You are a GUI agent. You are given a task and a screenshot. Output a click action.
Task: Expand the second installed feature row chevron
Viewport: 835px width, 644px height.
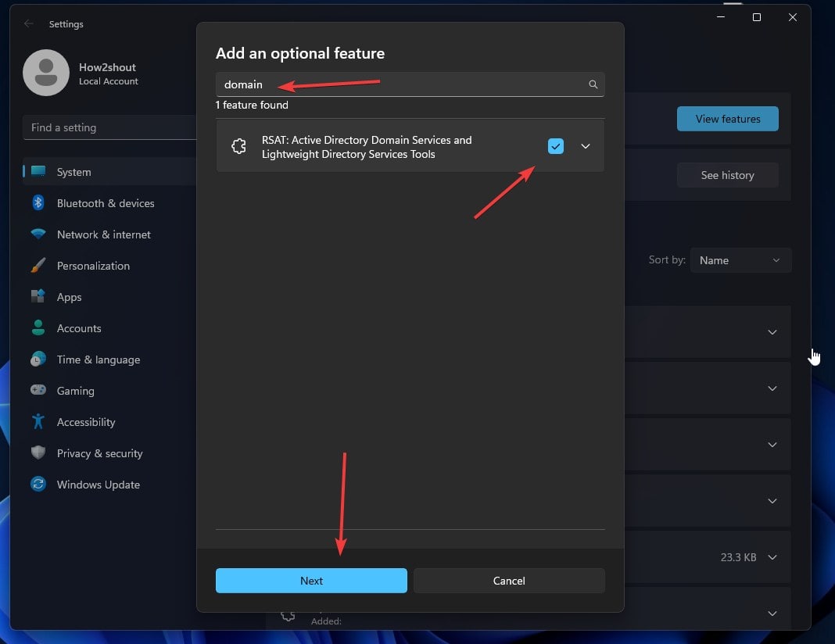[x=772, y=388]
